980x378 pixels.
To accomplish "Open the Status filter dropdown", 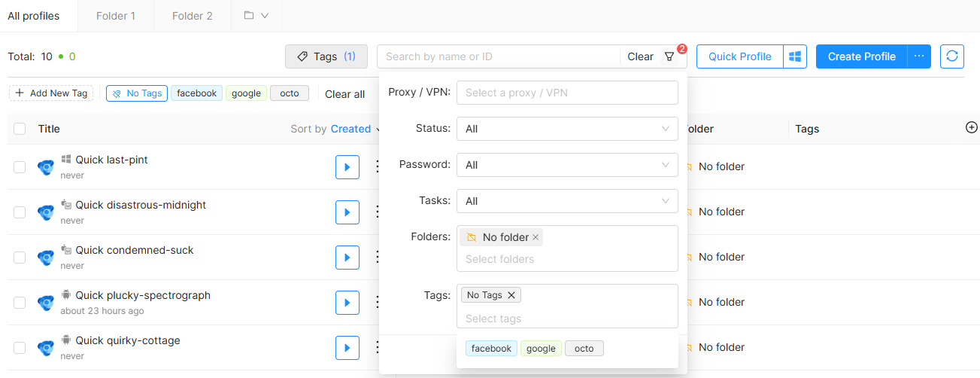I will [567, 129].
